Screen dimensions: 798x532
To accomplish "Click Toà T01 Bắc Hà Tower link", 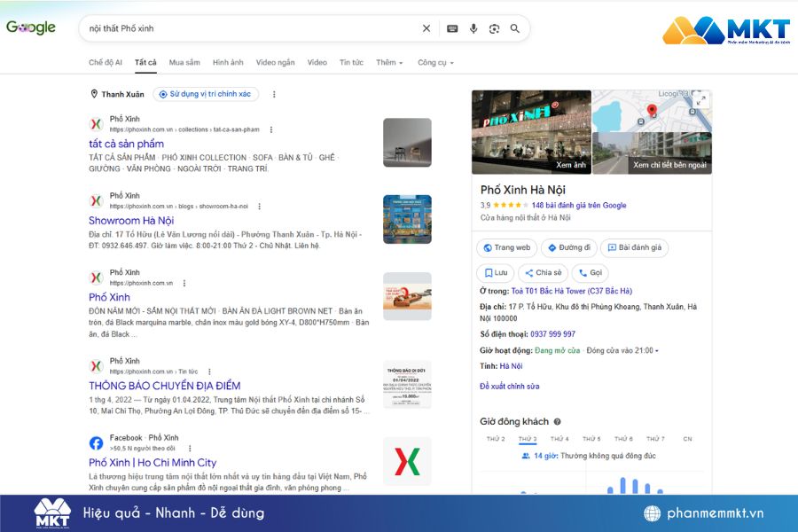I will point(572,291).
